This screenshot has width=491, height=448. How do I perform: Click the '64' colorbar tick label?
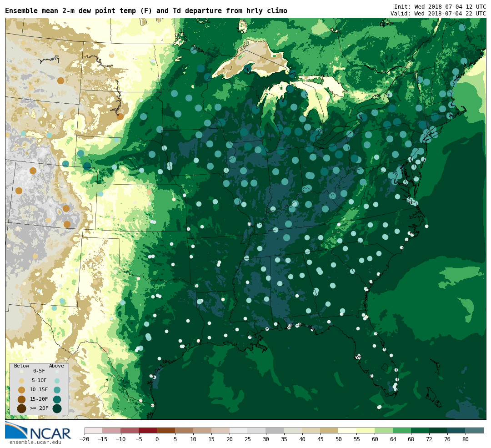tap(393, 439)
